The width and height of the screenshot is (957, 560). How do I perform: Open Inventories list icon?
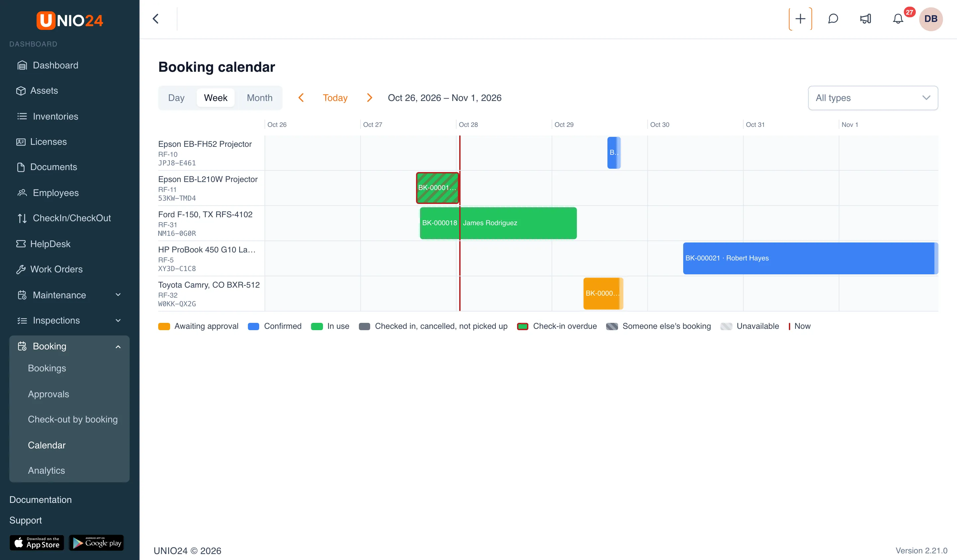(x=22, y=116)
